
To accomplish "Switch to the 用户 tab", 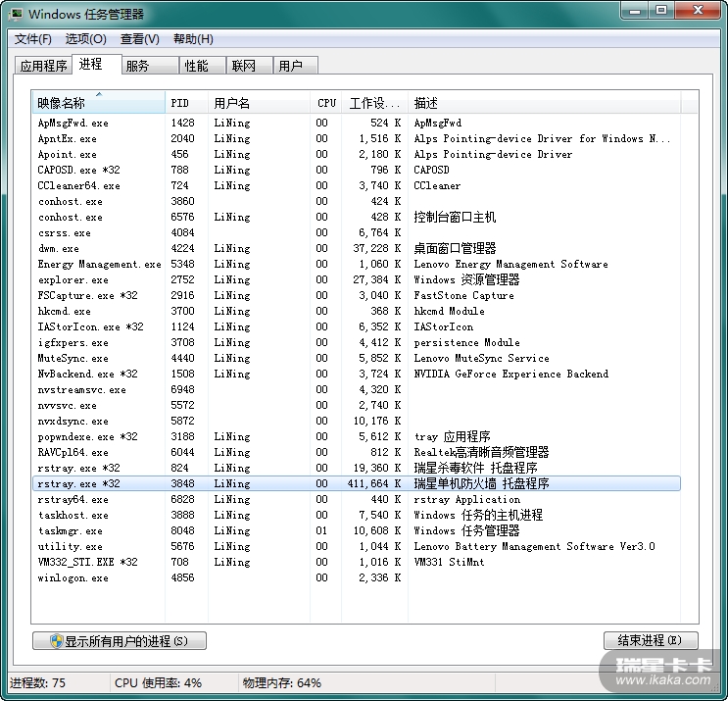I will pyautogui.click(x=296, y=66).
